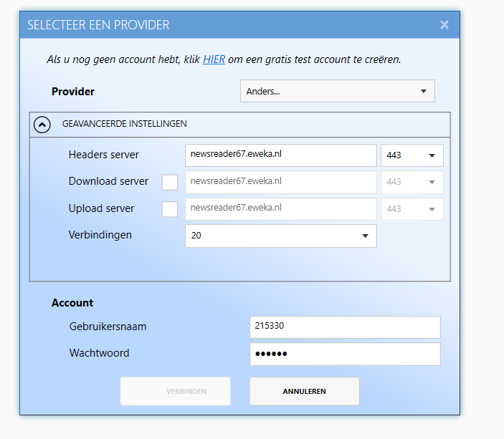The image size is (504, 439).
Task: Click the HIER link for test account
Action: point(214,59)
